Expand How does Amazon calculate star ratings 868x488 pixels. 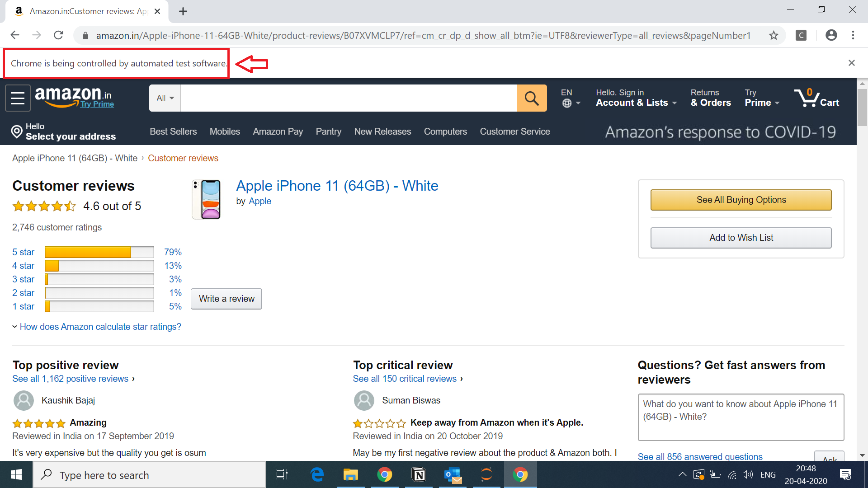[100, 327]
